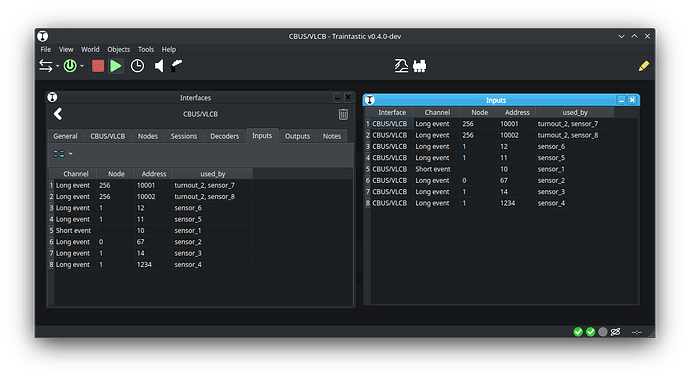This screenshot has height=378, width=690.
Task: Toggle the mute speaker icon
Action: click(x=159, y=66)
